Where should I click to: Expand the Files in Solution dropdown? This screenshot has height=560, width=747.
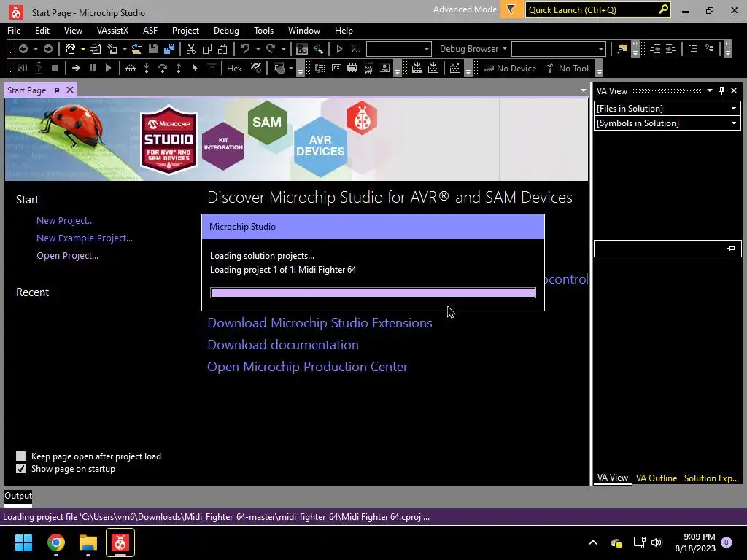coord(734,109)
